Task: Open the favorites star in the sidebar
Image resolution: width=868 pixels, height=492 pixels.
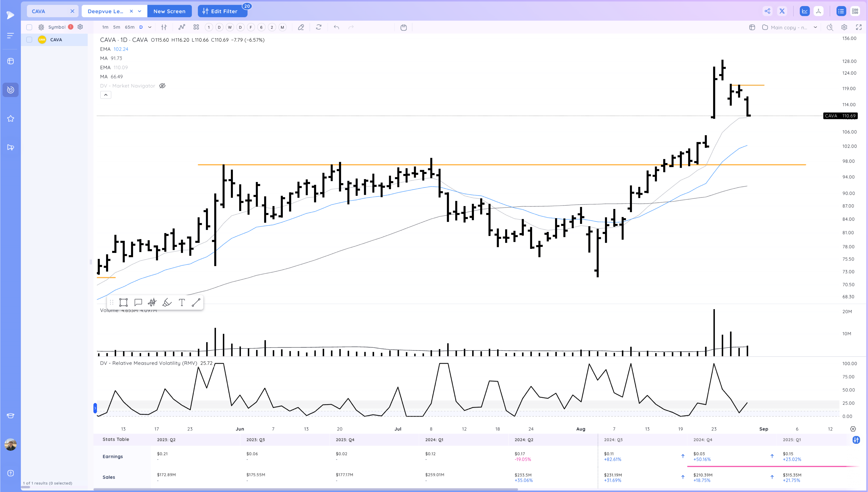Action: click(10, 119)
